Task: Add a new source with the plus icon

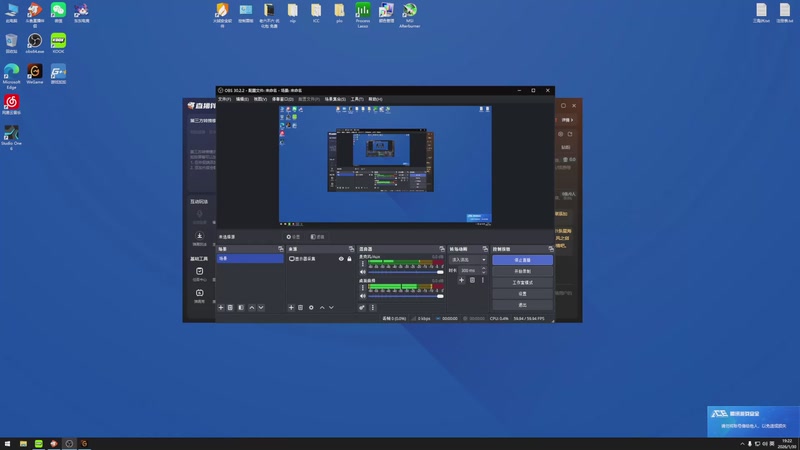Action: [x=291, y=308]
